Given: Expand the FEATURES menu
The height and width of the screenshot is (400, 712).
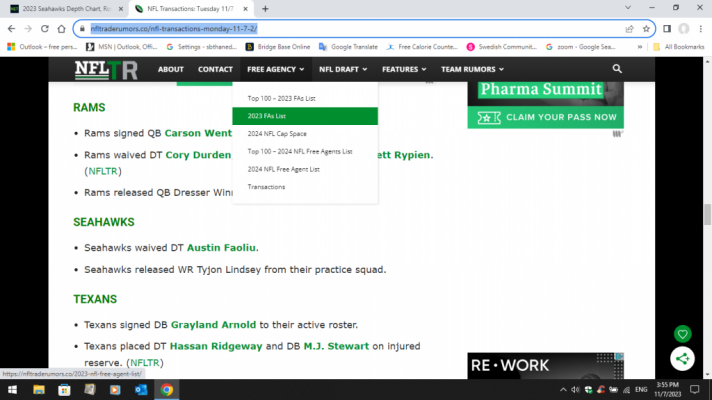Looking at the screenshot, I should (x=404, y=69).
